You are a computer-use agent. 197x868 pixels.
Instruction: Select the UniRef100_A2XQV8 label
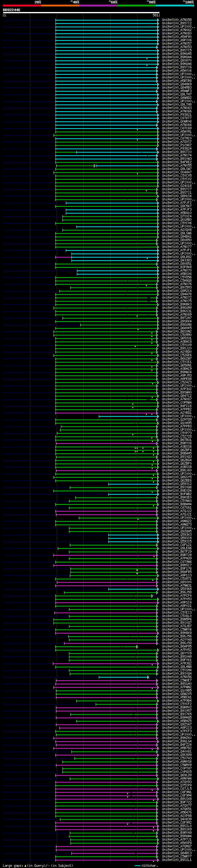pos(177,230)
